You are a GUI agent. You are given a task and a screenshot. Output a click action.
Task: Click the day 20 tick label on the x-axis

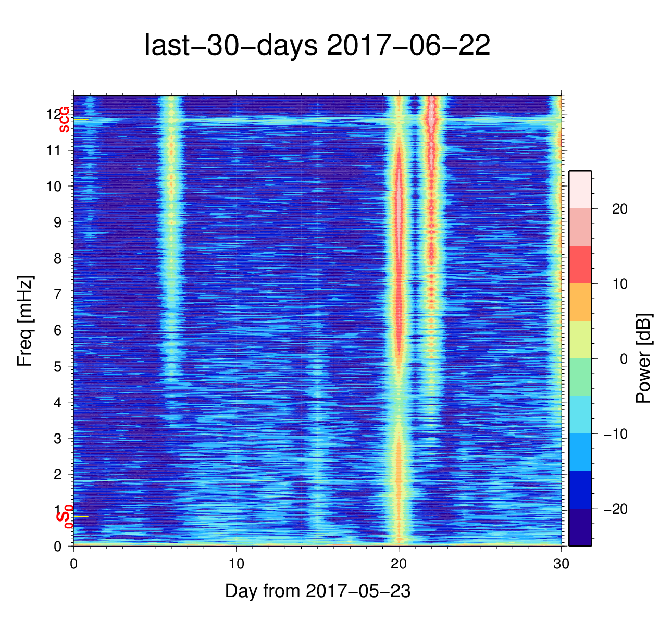tap(399, 565)
